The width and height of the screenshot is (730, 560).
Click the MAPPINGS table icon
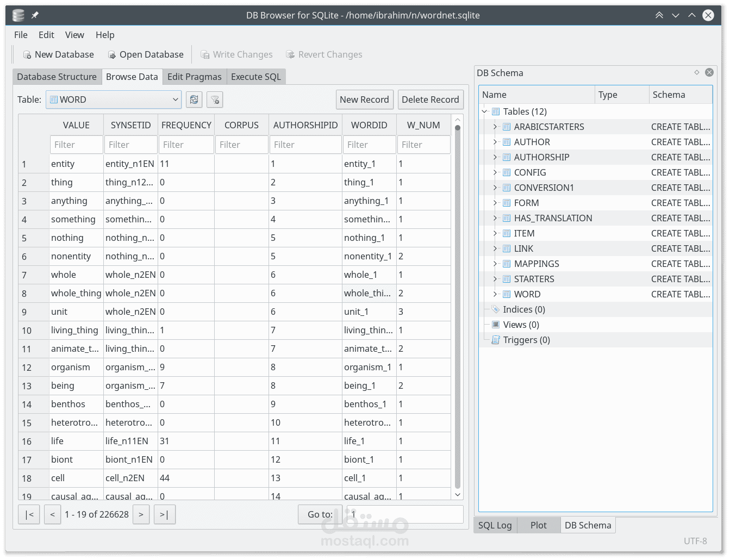pyautogui.click(x=507, y=264)
